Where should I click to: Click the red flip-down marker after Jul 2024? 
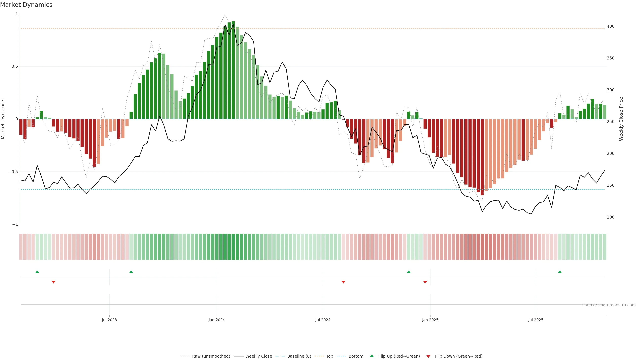tap(343, 282)
